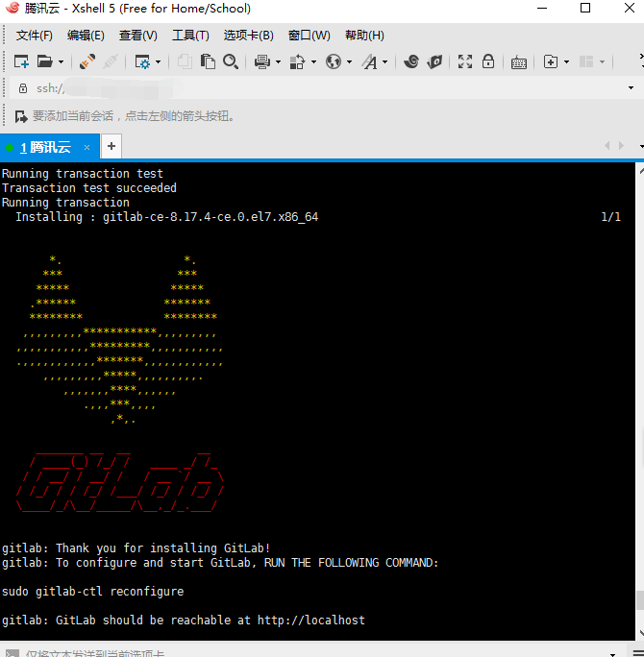Image resolution: width=644 pixels, height=657 pixels.
Task: Click the Copy toolbar icon
Action: (185, 62)
